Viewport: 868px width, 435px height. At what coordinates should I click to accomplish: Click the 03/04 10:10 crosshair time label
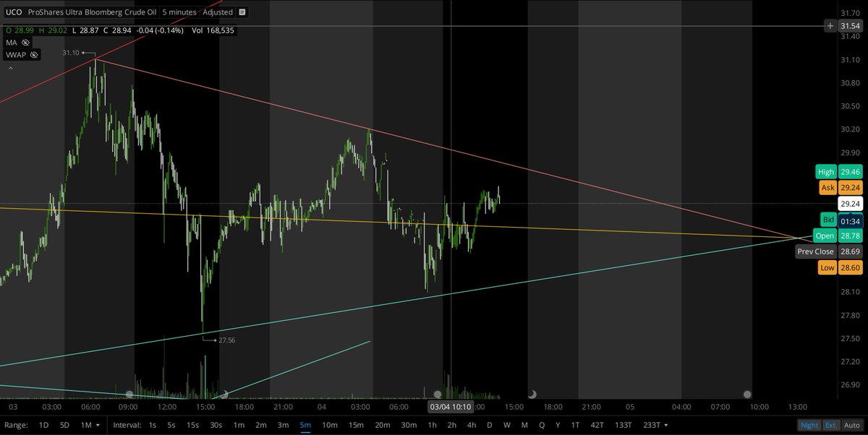coord(451,407)
